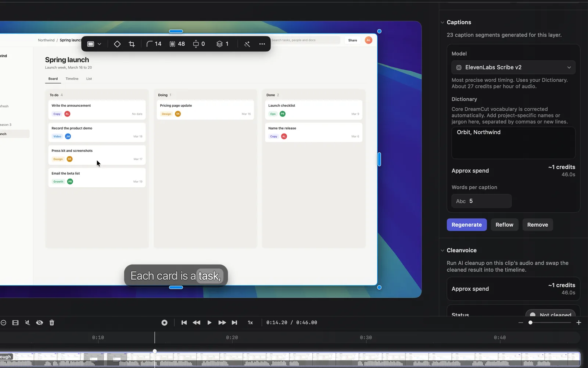
Task: Click the Words per caption field
Action: point(481,201)
